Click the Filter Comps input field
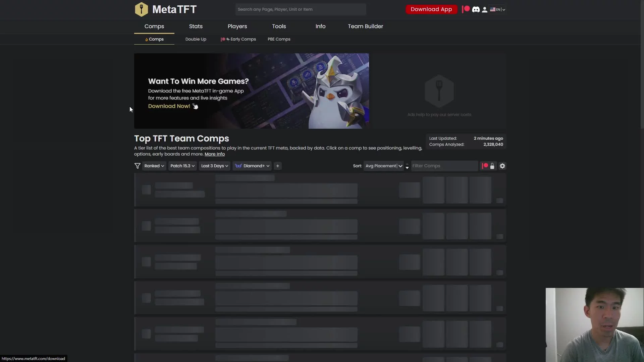Viewport: 644px width, 362px height. [444, 166]
